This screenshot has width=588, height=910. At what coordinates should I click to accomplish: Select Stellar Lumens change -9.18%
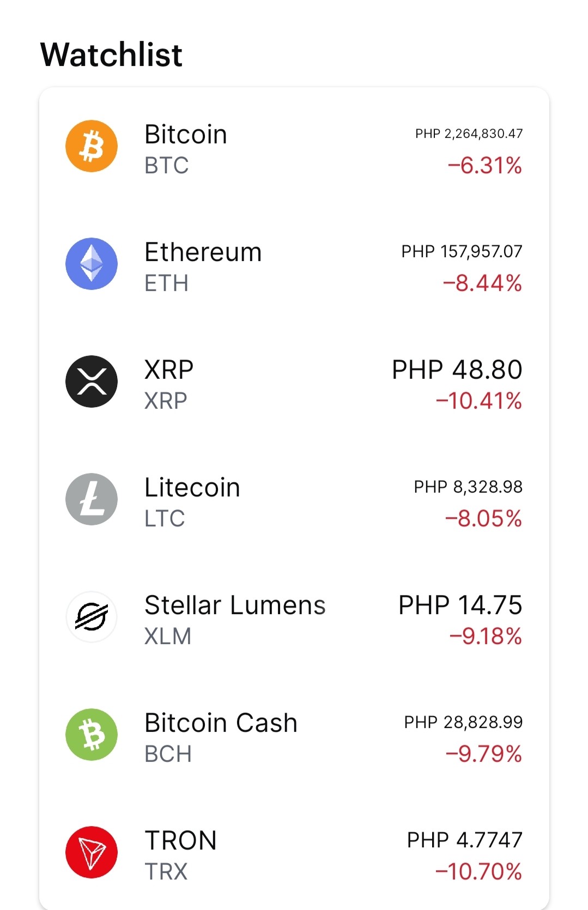tap(486, 636)
